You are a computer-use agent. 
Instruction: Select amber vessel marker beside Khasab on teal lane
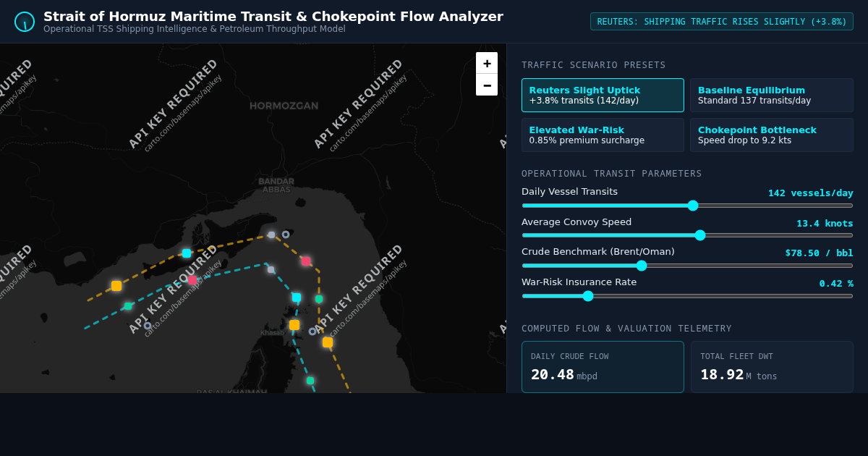pos(294,325)
